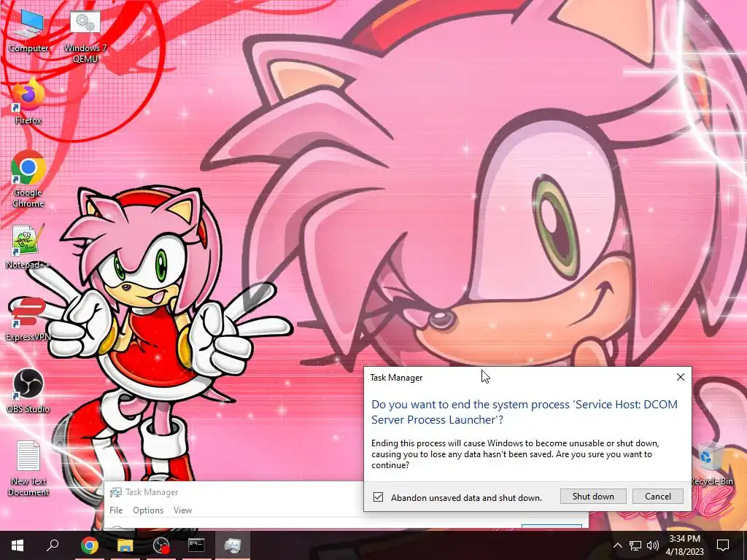Open the Notepad++ desktop shortcut
747x560 pixels.
[28, 246]
